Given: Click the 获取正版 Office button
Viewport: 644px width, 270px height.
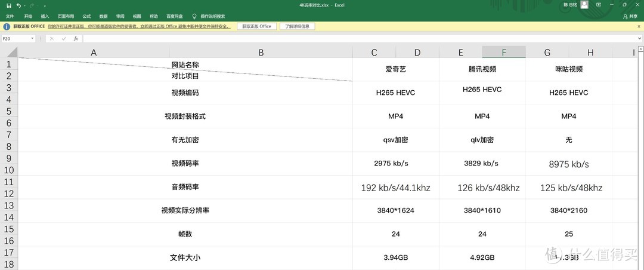Looking at the screenshot, I should point(256,26).
